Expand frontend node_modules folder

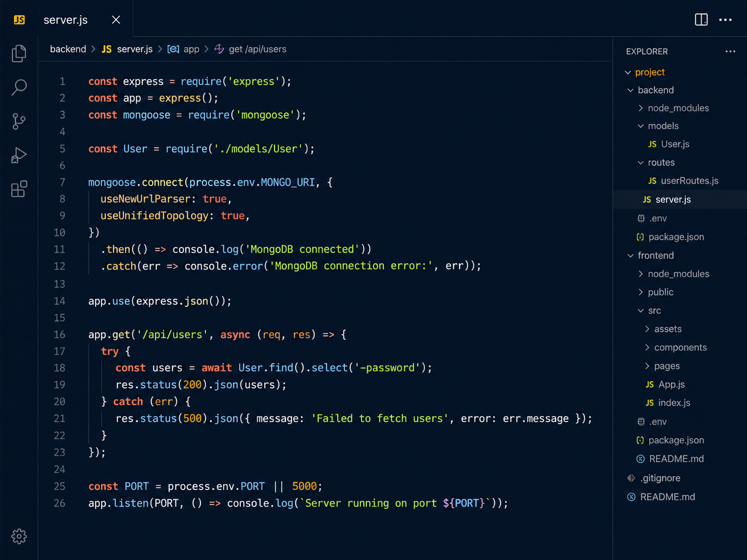(x=641, y=274)
